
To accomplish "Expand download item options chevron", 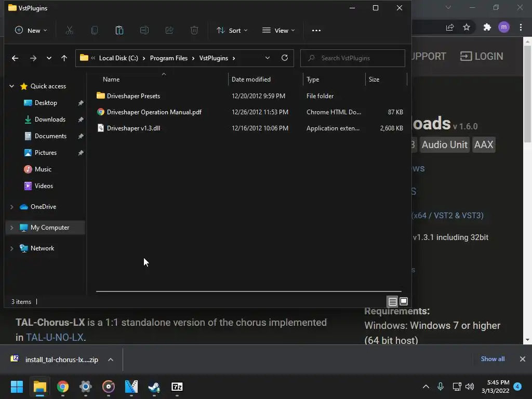I will [x=111, y=360].
